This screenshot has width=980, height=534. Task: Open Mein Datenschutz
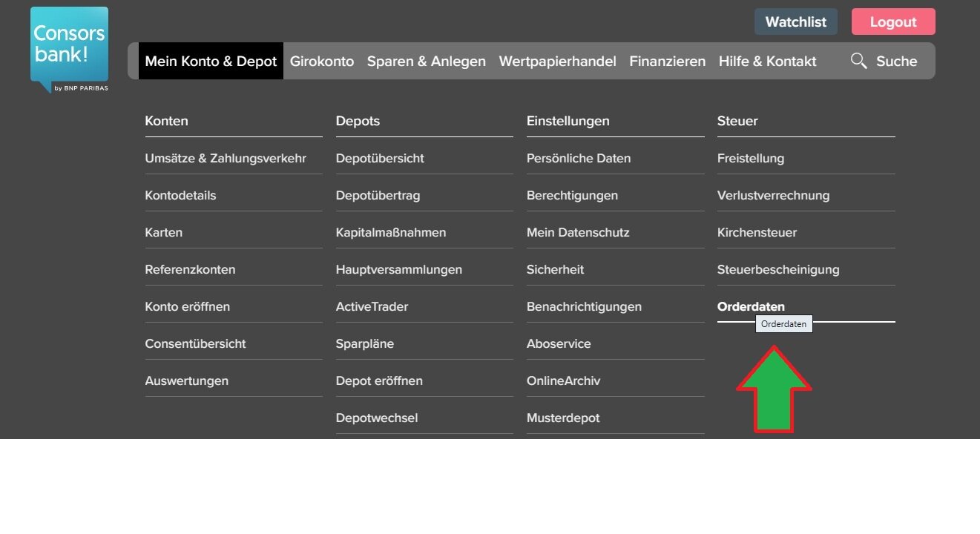tap(578, 232)
